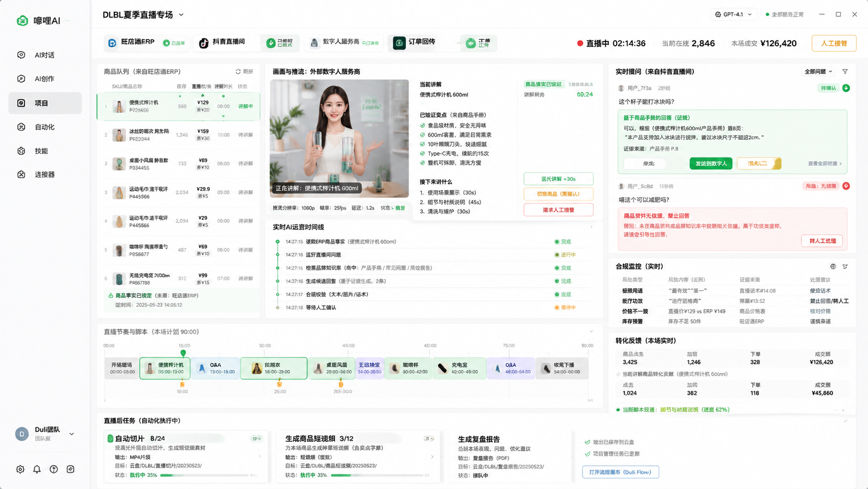Viewport: 868px width, 489px height.
Task: Click the 订单回传 connector icon
Action: [x=399, y=43]
